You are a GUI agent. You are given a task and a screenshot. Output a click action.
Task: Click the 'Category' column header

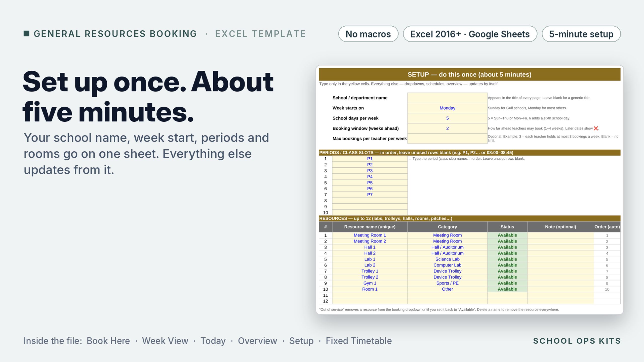(x=447, y=227)
